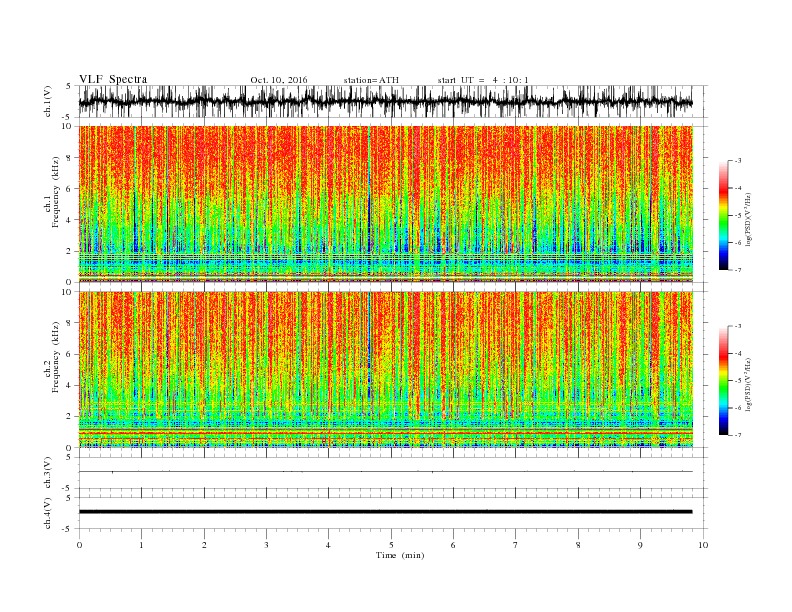This screenshot has height=612, width=792.
Task: Click the "8" kHz tick of ch.2 spectrogram
Action: coord(70,323)
